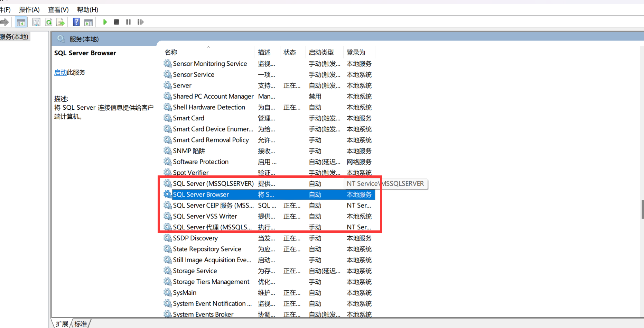Click the gear icon beside SysMain
The image size is (644, 328).
pyautogui.click(x=168, y=293)
